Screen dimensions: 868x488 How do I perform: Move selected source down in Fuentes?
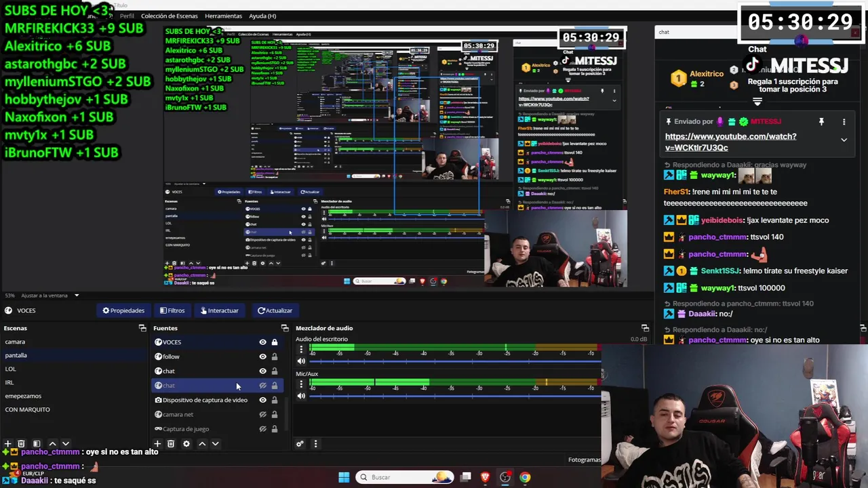coord(215,444)
